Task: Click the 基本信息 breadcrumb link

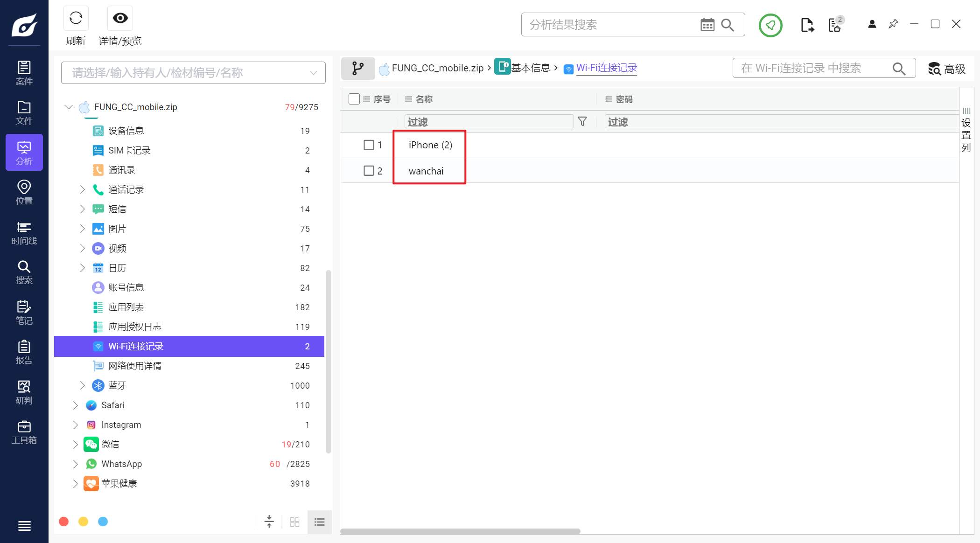Action: (531, 68)
